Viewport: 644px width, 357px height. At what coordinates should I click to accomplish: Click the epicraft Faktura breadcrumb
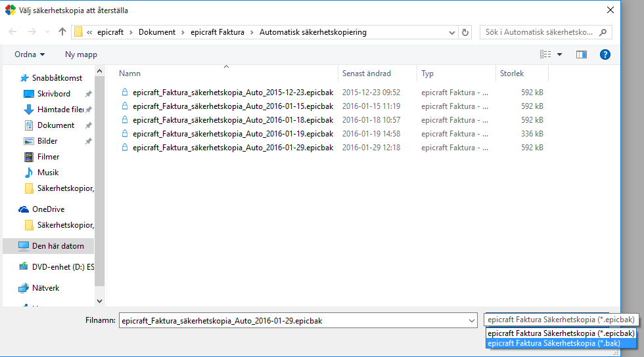pos(218,32)
